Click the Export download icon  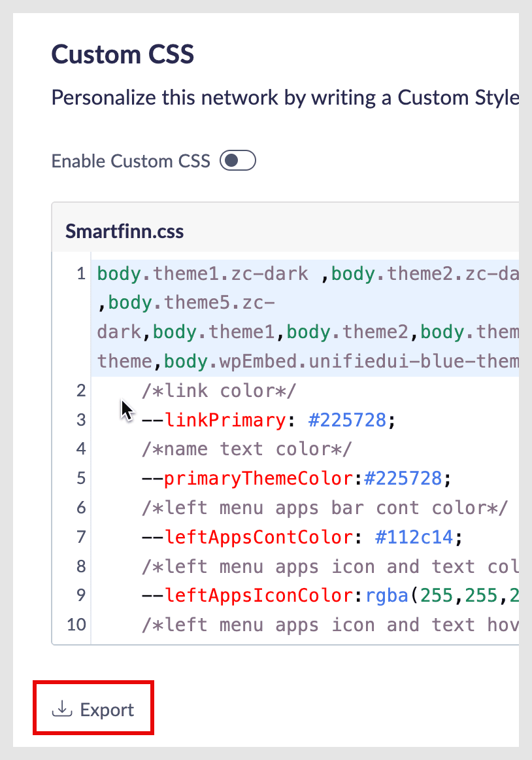(x=62, y=709)
